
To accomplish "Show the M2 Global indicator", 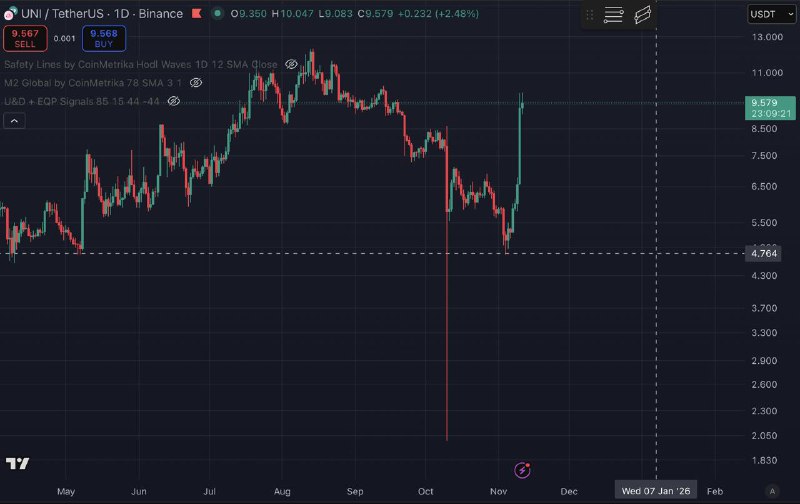I will [x=196, y=82].
